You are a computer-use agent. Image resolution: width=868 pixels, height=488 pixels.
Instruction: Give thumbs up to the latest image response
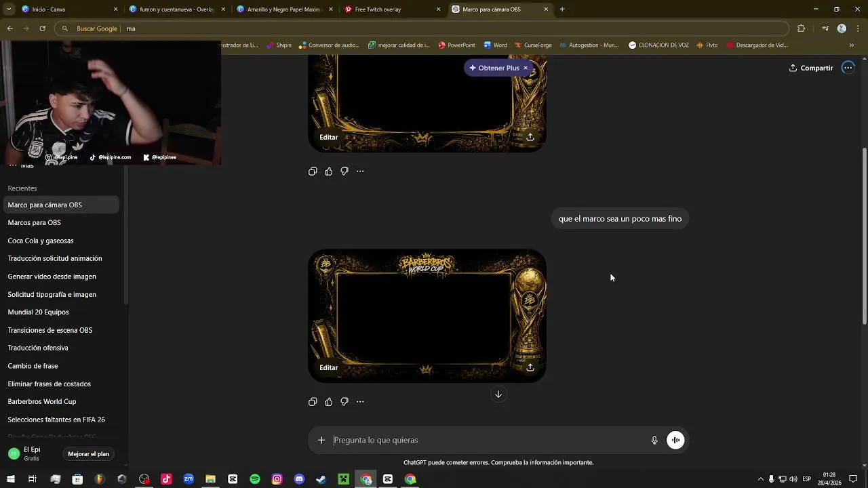(x=328, y=402)
